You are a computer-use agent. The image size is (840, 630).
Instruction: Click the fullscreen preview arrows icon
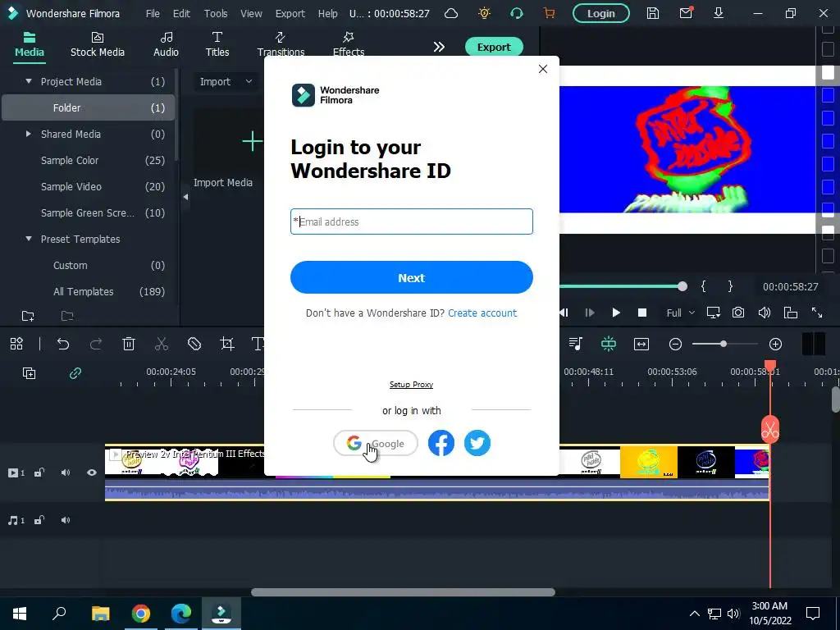817,313
